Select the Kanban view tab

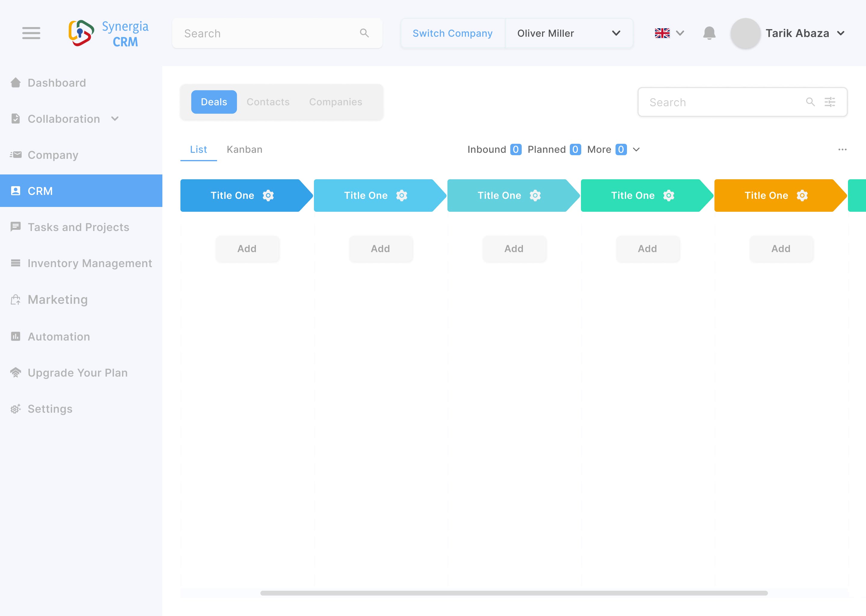pos(244,149)
